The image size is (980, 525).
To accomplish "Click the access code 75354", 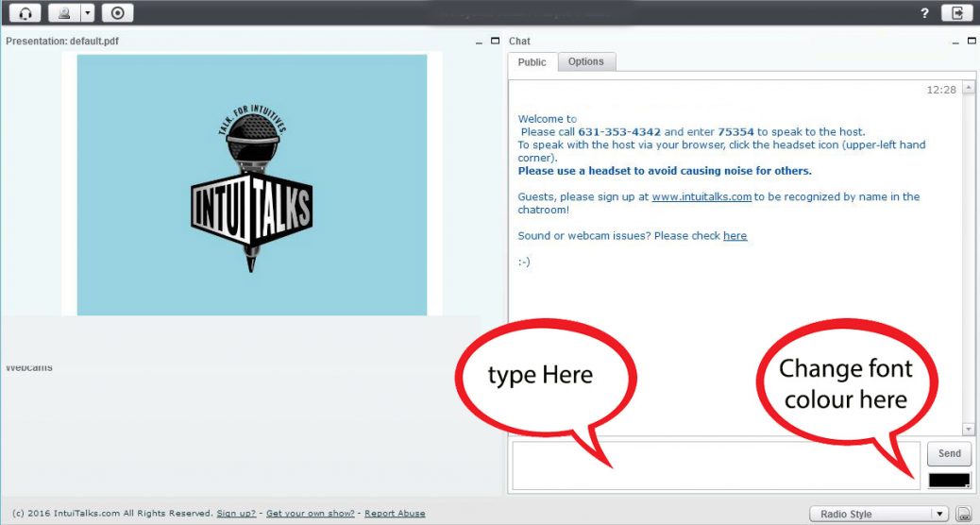I will [735, 132].
